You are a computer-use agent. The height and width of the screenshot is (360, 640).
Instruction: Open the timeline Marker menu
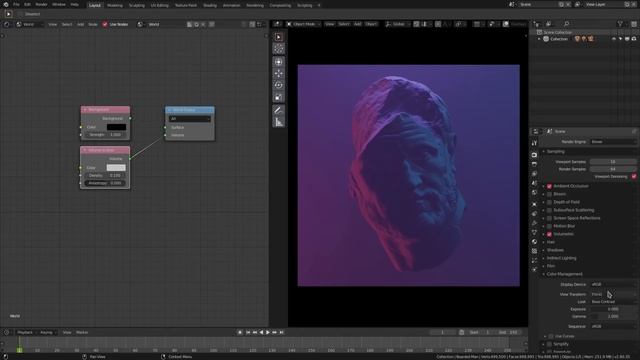point(82,332)
